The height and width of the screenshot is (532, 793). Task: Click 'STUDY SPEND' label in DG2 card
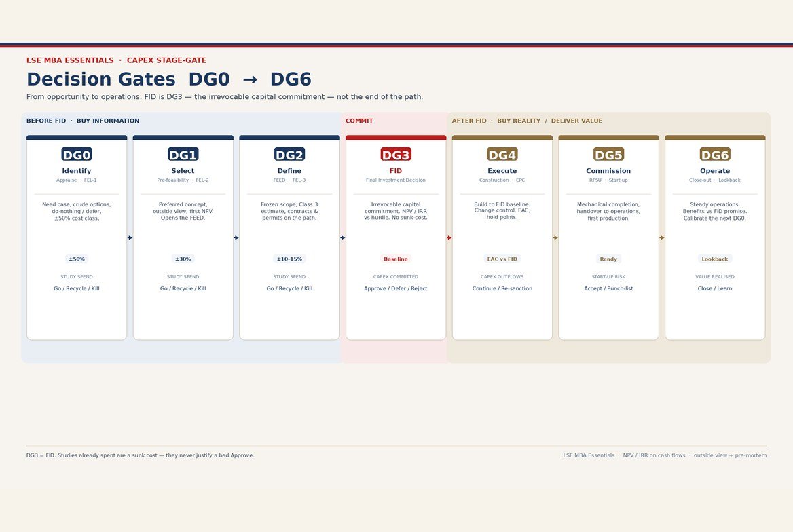click(x=289, y=277)
